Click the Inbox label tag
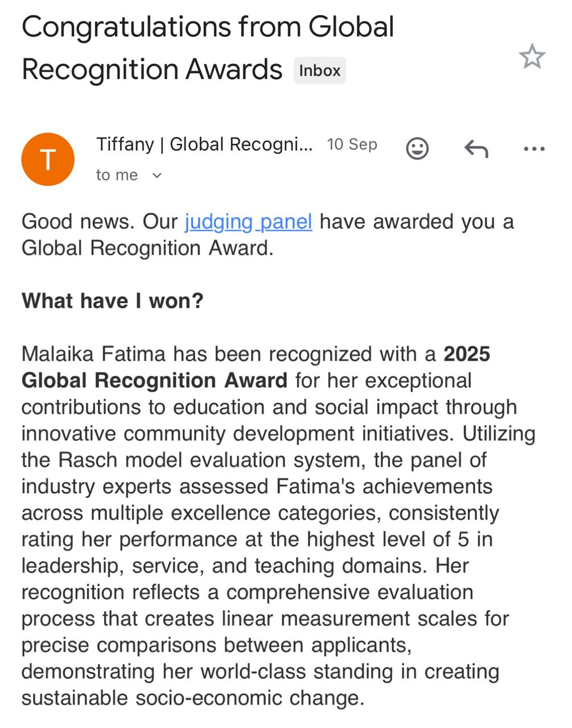 pos(320,71)
